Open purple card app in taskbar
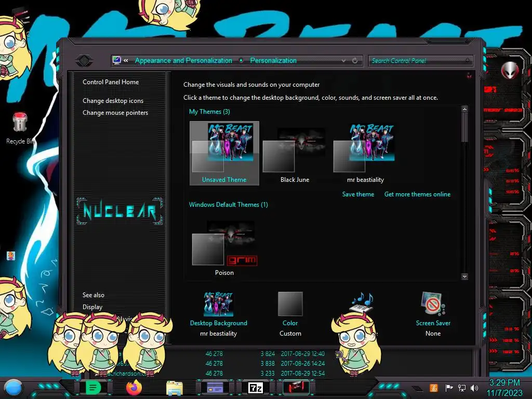Viewport: 532px width, 399px height. [x=215, y=388]
